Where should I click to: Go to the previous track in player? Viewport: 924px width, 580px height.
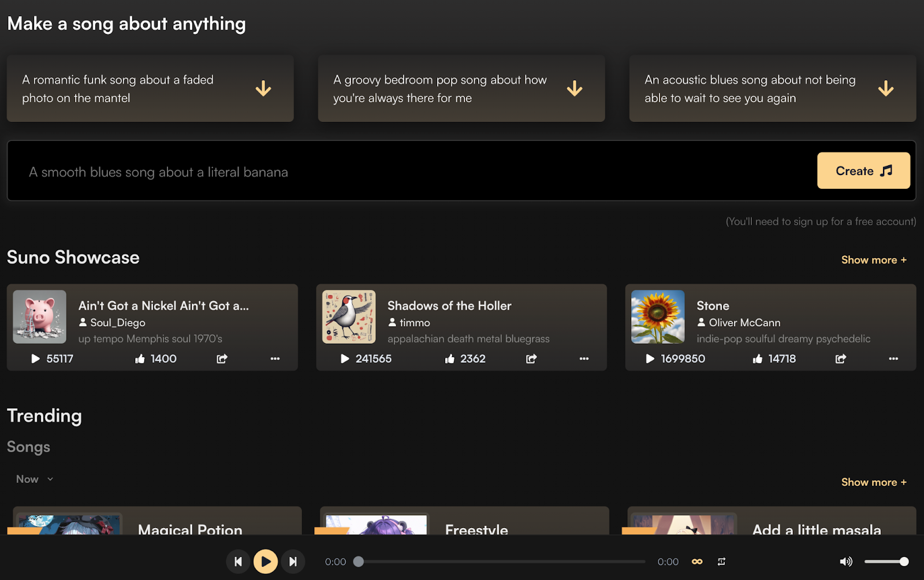click(x=238, y=562)
